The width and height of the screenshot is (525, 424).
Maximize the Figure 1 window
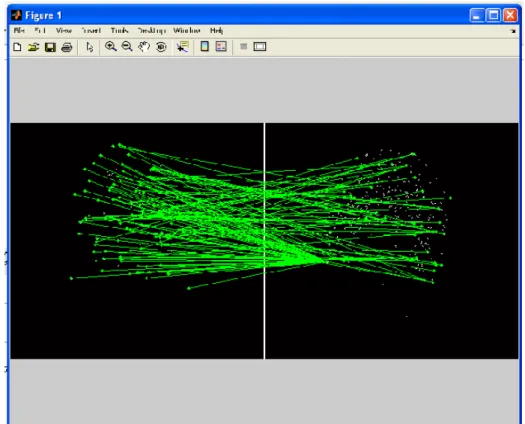(x=494, y=15)
